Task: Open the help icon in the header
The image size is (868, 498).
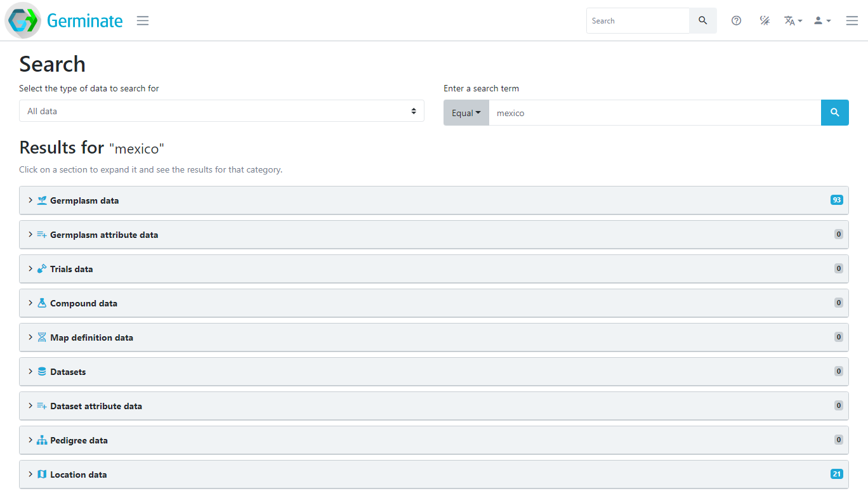Action: click(736, 20)
